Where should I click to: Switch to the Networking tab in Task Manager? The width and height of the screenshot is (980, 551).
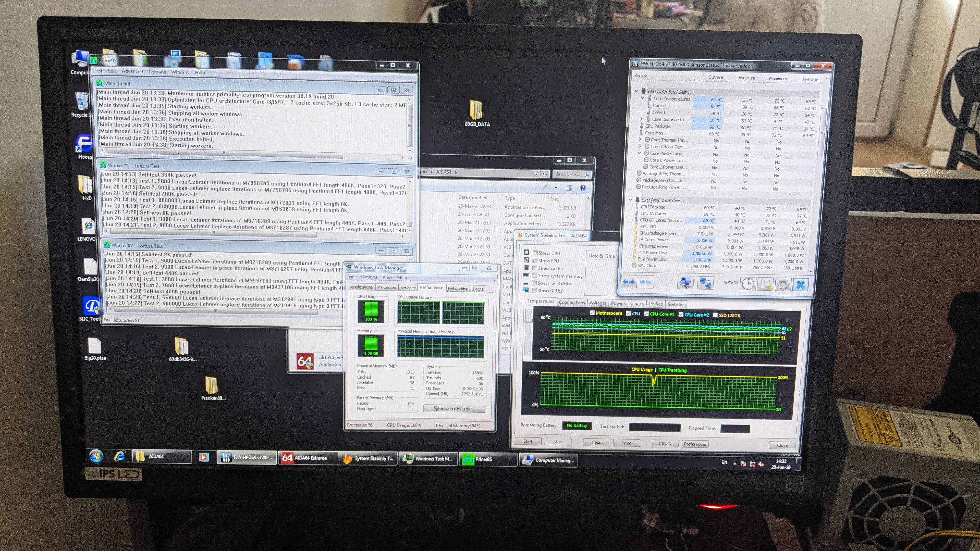point(458,288)
